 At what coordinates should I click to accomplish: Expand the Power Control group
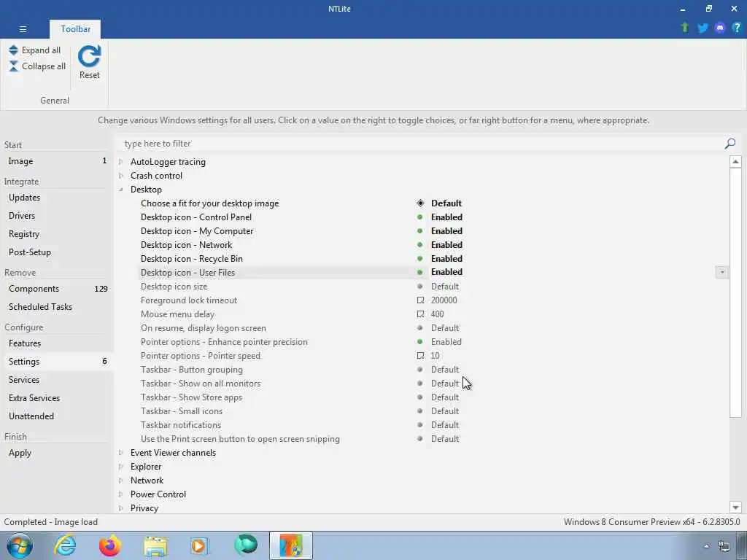pos(121,494)
